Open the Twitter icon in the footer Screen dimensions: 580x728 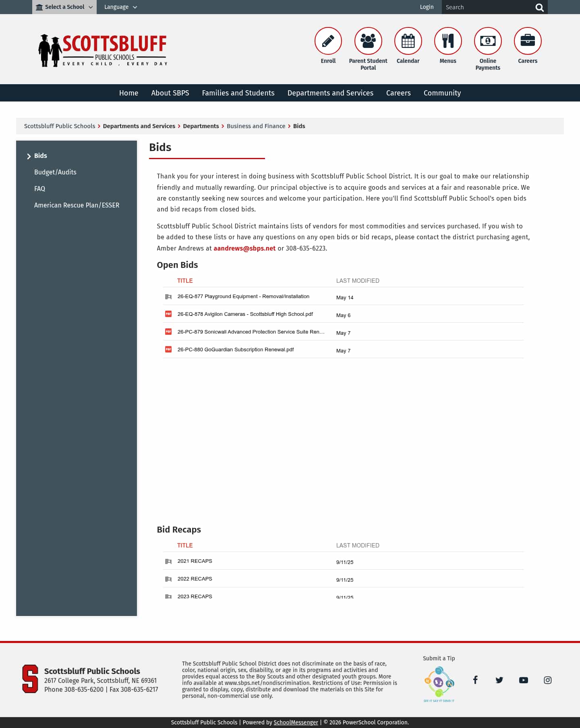tap(499, 680)
